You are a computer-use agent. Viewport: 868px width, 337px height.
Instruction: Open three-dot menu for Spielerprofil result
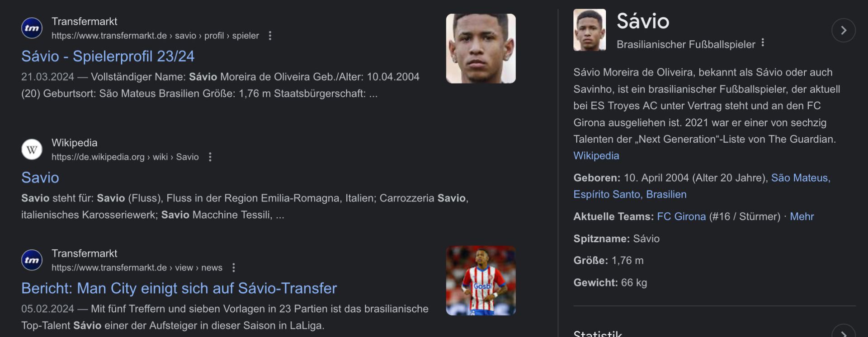coord(270,36)
